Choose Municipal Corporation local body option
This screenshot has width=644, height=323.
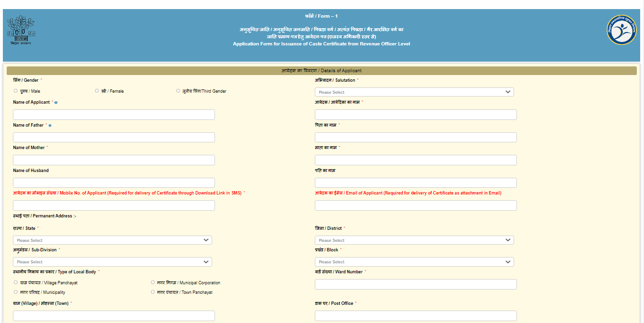pos(153,282)
